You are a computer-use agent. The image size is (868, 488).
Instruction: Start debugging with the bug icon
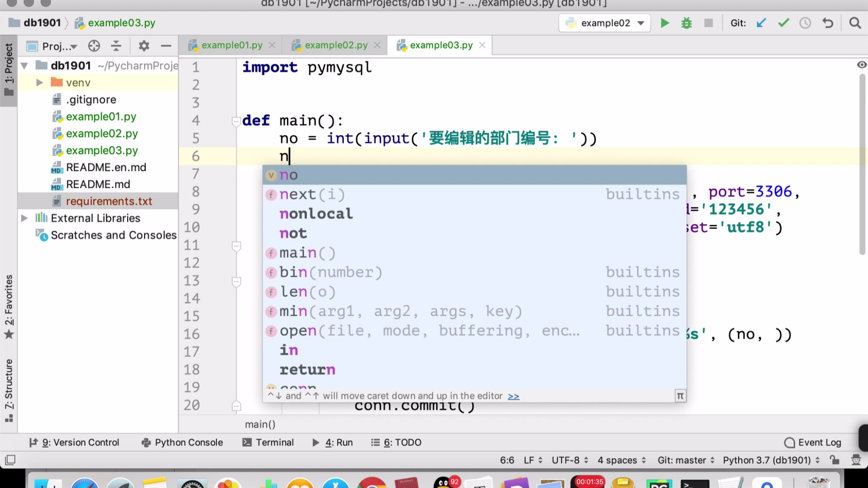point(686,23)
